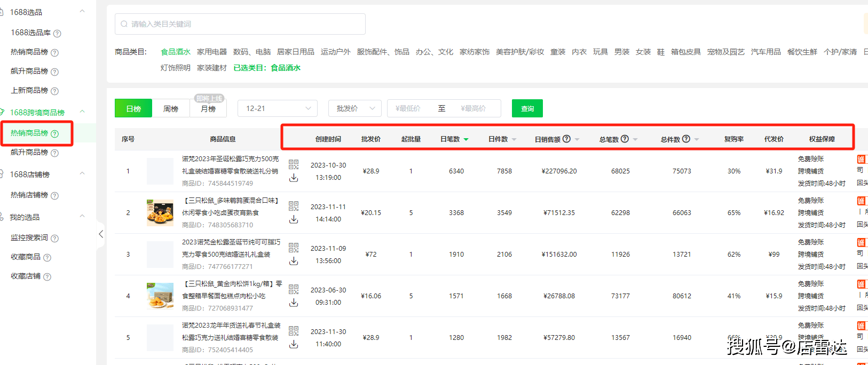Viewport: 868px width, 365px height.
Task: Collapse the 我的选品 sidebar section
Action: [x=82, y=216]
